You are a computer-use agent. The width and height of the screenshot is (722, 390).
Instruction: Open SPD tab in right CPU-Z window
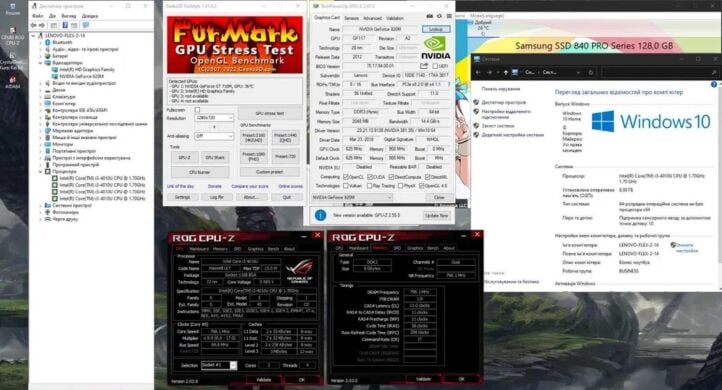click(396, 248)
